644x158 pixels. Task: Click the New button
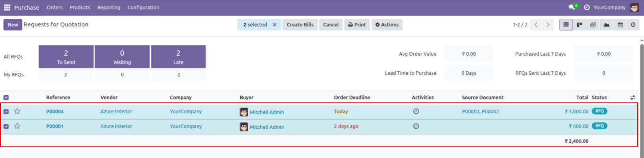click(x=13, y=25)
